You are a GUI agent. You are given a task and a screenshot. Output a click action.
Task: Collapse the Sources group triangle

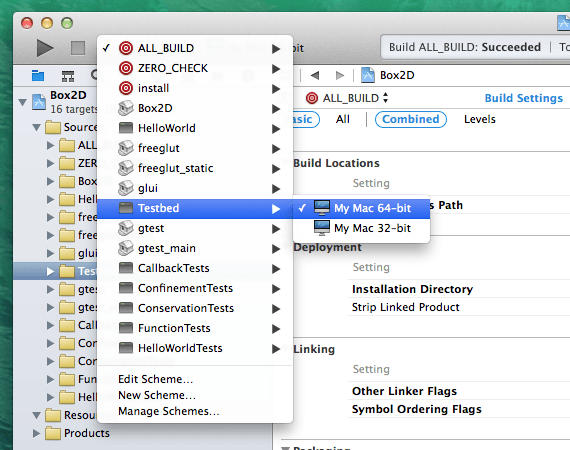[36, 128]
